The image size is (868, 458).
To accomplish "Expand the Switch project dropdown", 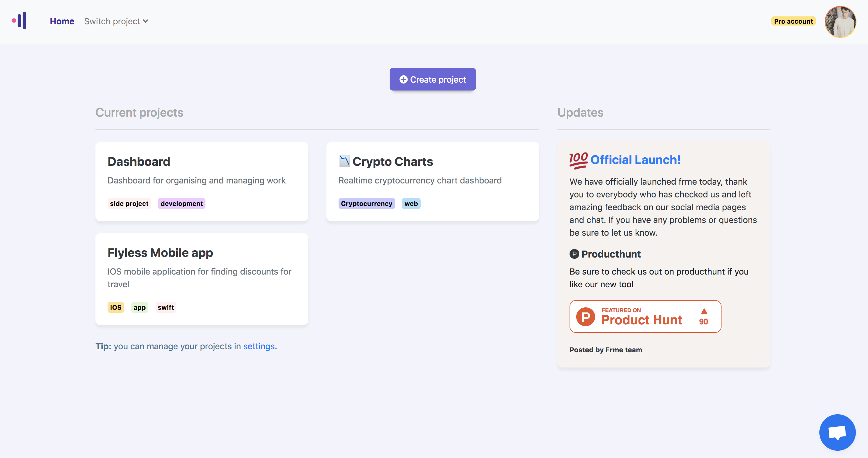I will pyautogui.click(x=116, y=21).
